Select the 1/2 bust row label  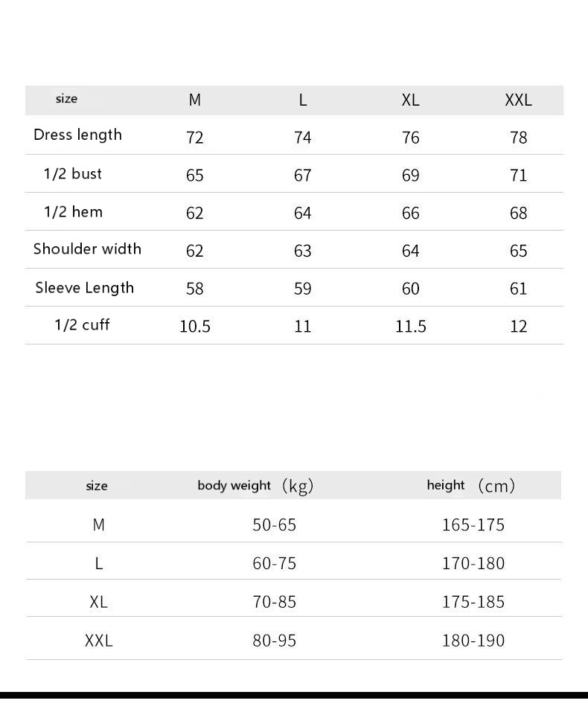pos(72,174)
